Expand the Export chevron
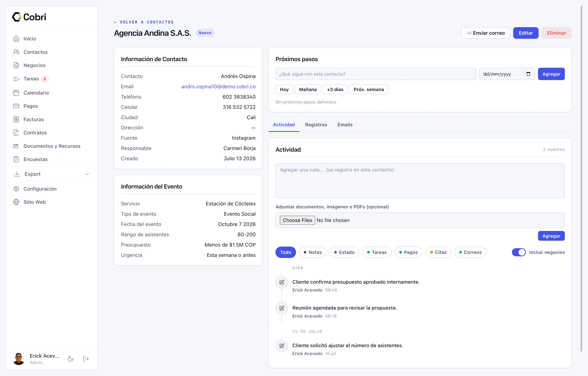Image resolution: width=588 pixels, height=376 pixels. click(87, 174)
